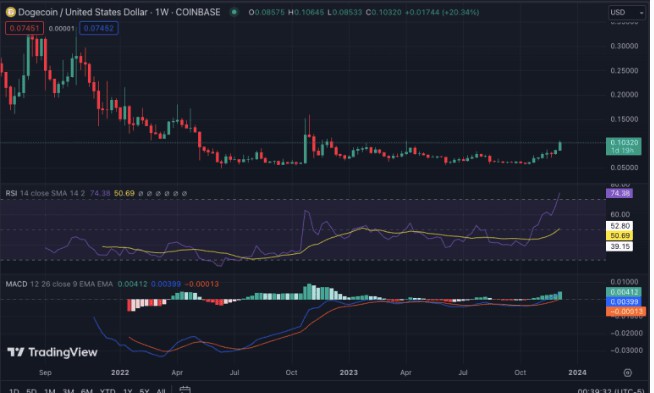Click the MACD legend value 0.00412

(x=132, y=284)
